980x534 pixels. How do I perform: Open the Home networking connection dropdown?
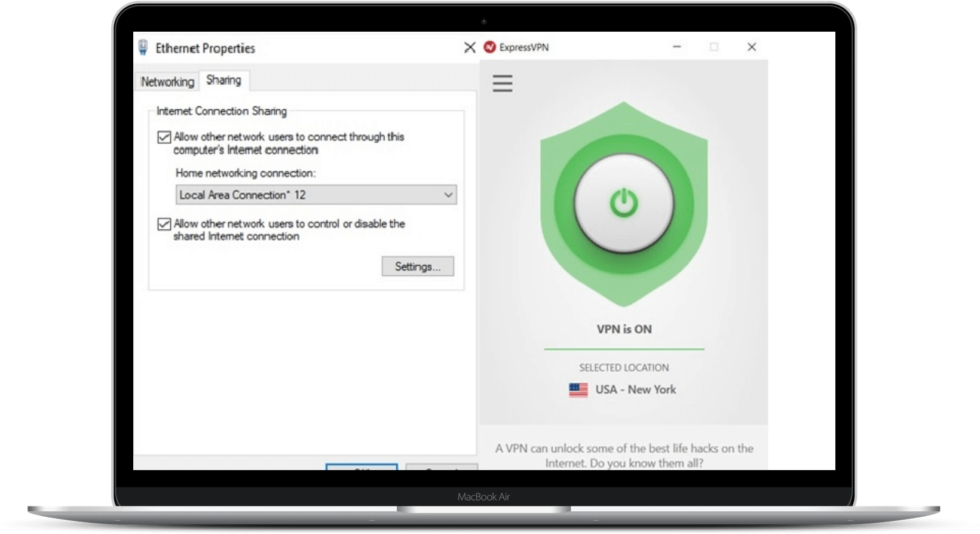(316, 195)
